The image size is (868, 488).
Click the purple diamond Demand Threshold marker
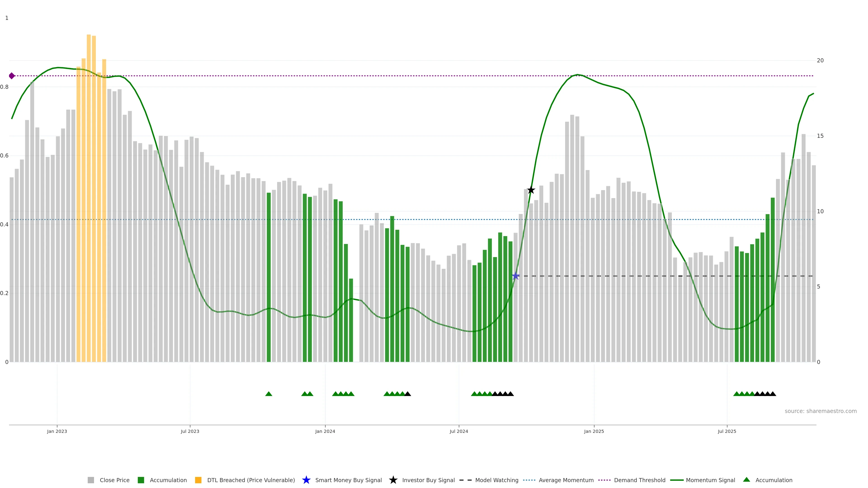click(x=12, y=76)
